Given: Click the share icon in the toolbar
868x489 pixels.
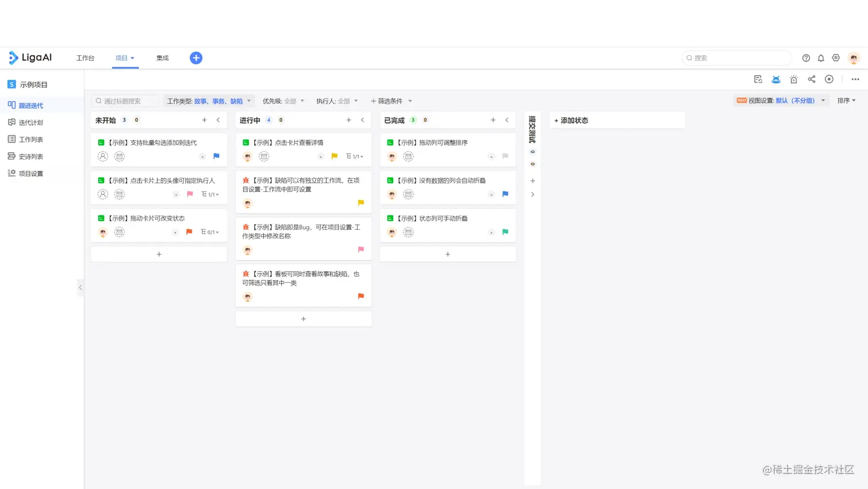Looking at the screenshot, I should [x=812, y=79].
